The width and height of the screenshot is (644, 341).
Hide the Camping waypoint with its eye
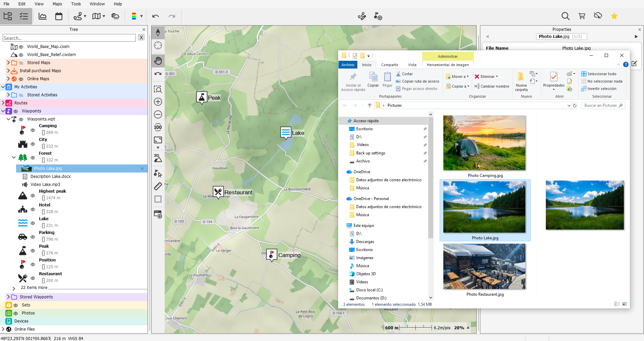coord(33,130)
